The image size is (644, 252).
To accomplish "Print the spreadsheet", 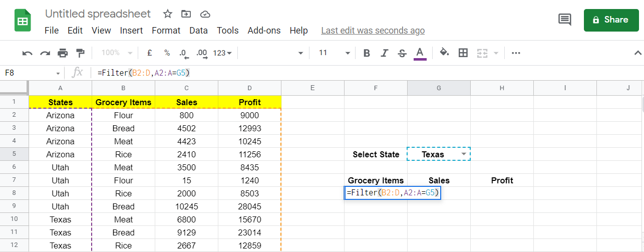I will coord(63,53).
